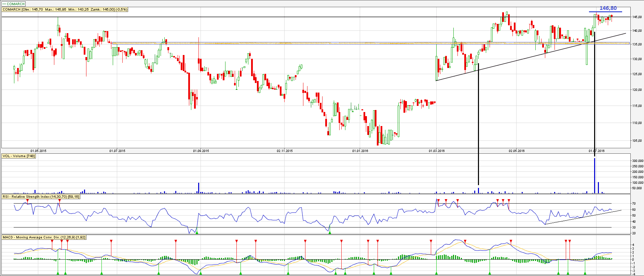Click the 01.09.2015 date axis label
The width and height of the screenshot is (644, 276).
click(201, 151)
